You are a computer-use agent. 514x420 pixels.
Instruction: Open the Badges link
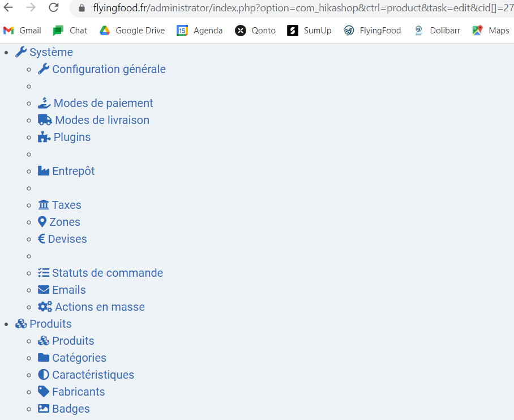click(71, 409)
